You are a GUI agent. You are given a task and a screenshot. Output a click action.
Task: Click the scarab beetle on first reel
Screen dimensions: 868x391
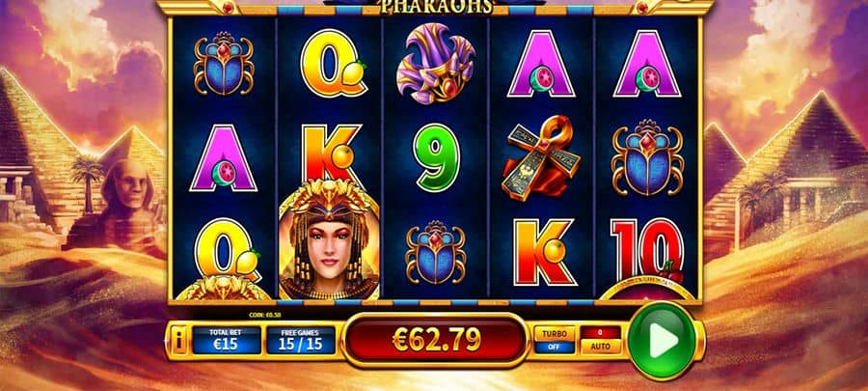(x=223, y=64)
